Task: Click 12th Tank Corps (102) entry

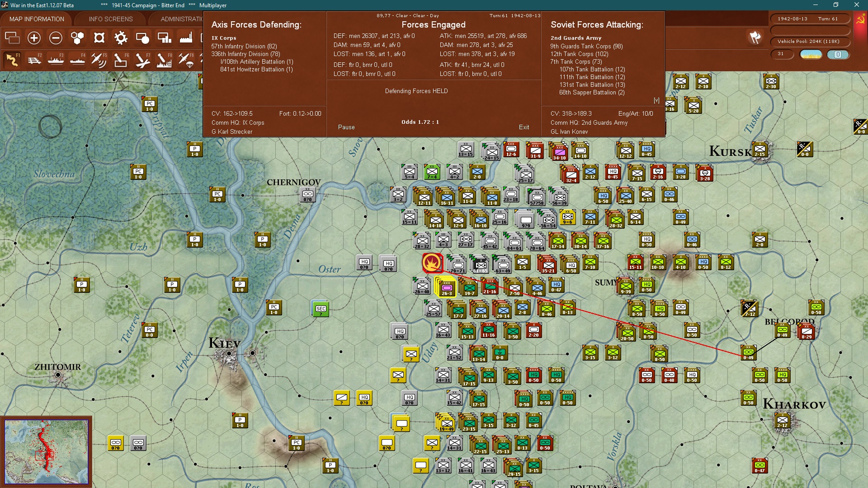Action: (x=579, y=54)
